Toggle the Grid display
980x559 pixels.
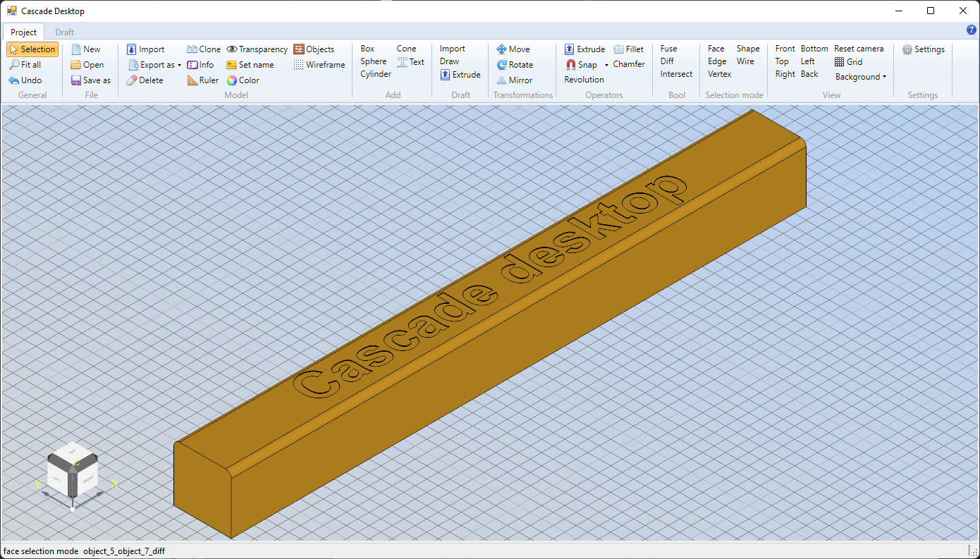848,62
